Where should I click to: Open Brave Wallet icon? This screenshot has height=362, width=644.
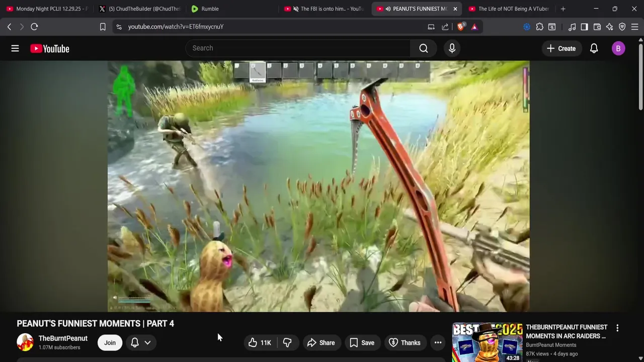tap(597, 27)
